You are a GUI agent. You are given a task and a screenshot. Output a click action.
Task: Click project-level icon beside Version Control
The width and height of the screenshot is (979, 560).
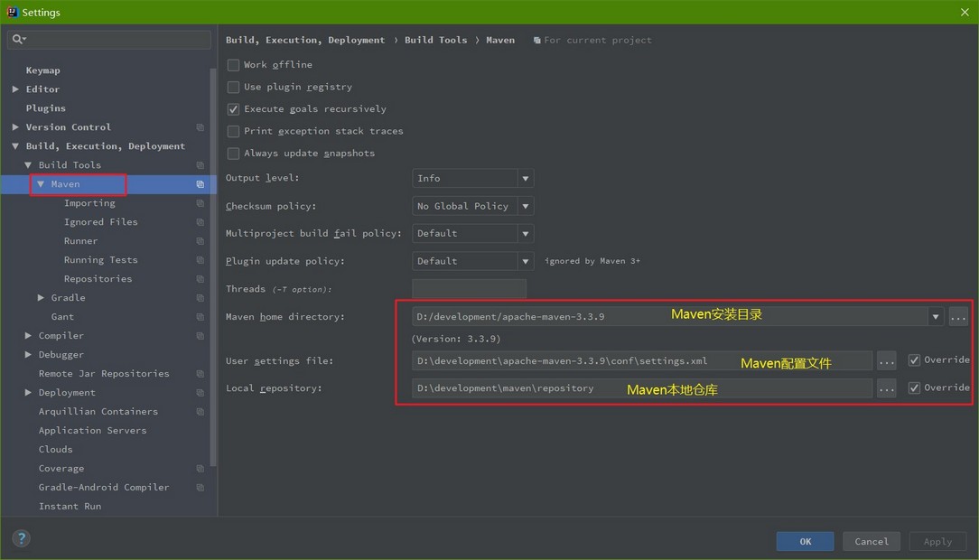click(x=200, y=127)
